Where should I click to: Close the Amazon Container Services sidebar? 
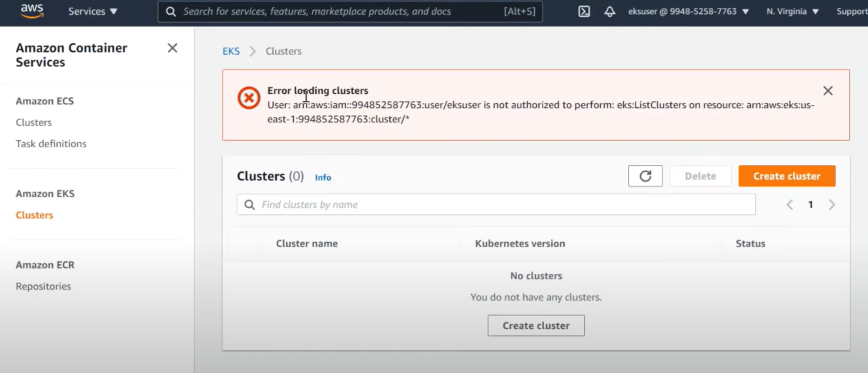tap(173, 48)
